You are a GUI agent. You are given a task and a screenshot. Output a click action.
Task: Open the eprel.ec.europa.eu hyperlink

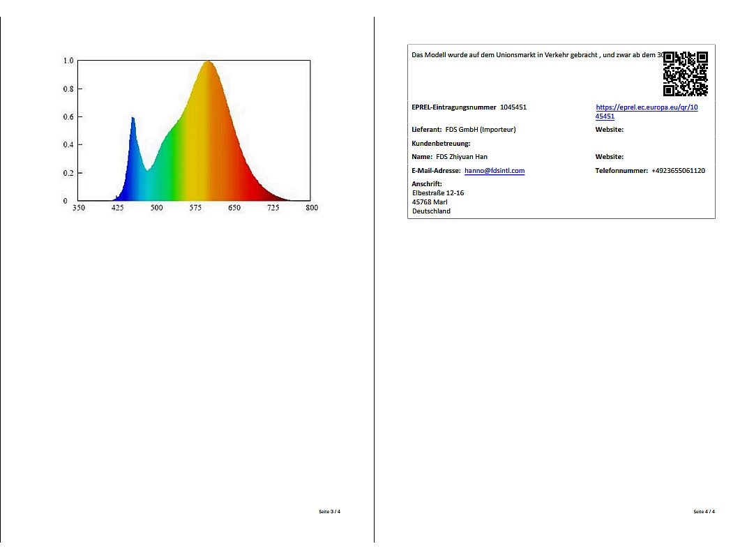tap(646, 112)
